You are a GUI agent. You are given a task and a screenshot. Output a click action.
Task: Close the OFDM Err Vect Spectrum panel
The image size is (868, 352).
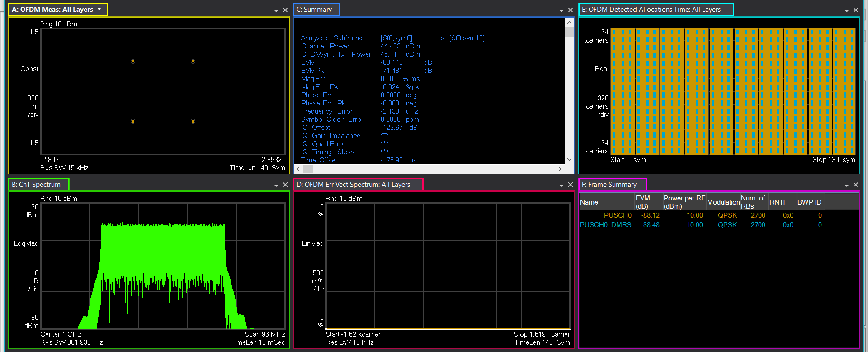(571, 185)
